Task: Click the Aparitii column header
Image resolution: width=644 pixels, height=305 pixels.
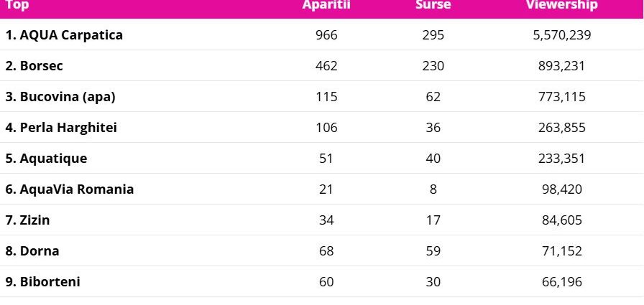Action: [326, 6]
